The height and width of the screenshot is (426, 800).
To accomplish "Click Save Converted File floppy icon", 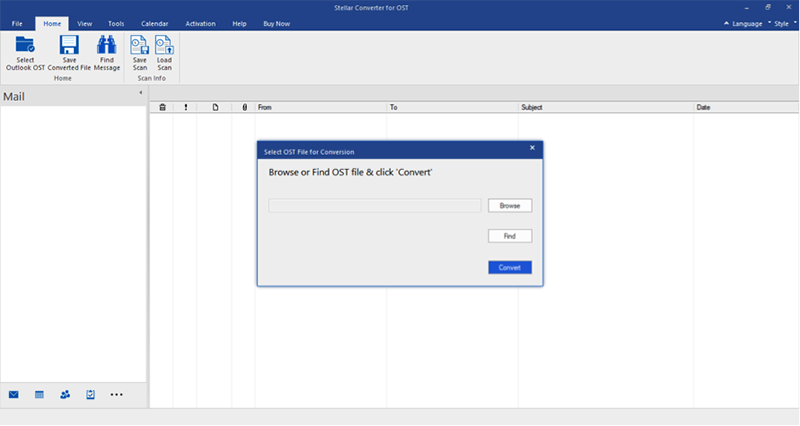I will [x=69, y=46].
